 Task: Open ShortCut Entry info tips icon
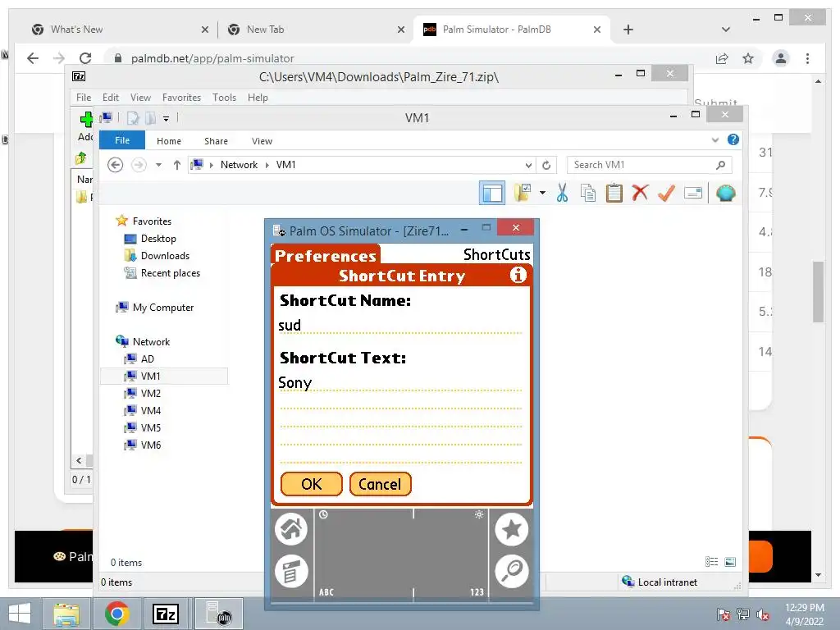click(x=518, y=275)
